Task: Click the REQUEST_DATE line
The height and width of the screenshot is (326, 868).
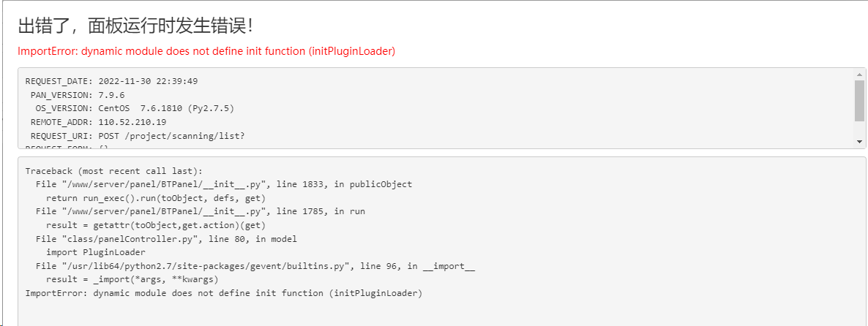Action: 112,81
